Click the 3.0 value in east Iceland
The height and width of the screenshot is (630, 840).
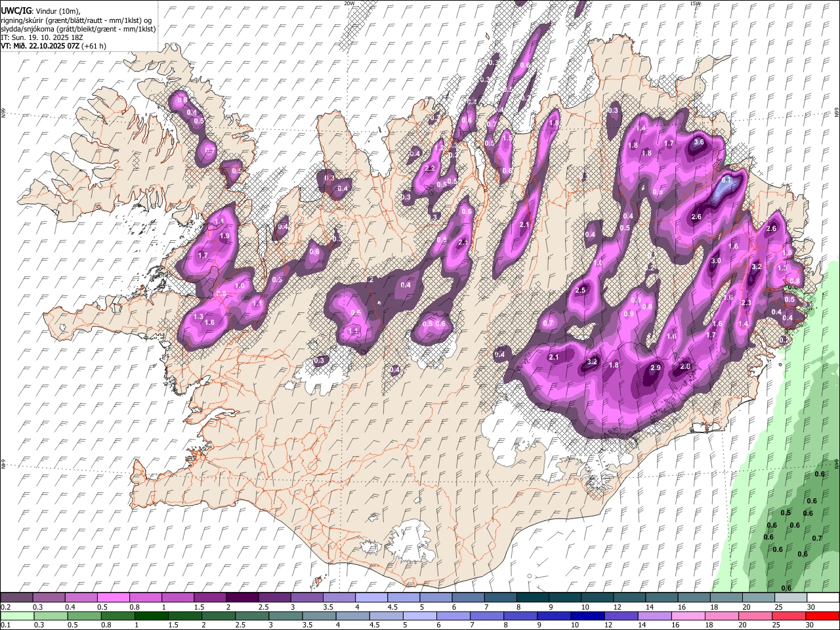[x=716, y=261]
